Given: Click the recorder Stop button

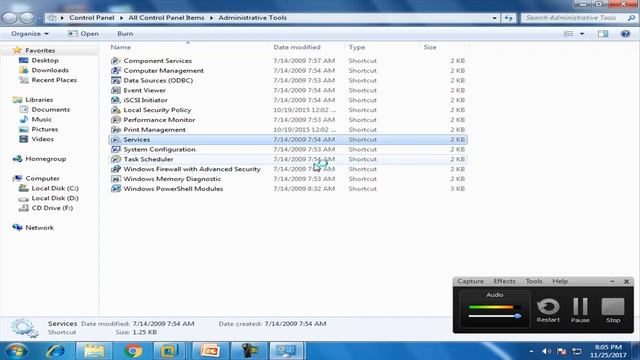Looking at the screenshot, I should tap(613, 310).
